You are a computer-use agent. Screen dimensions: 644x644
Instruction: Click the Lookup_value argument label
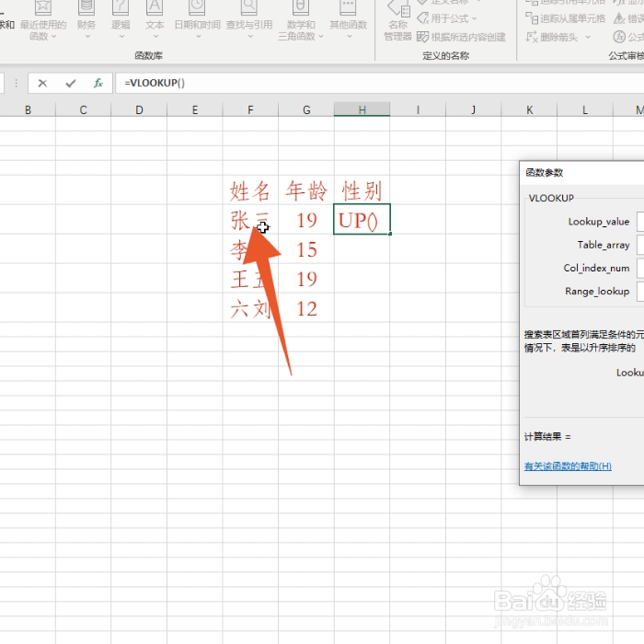598,222
